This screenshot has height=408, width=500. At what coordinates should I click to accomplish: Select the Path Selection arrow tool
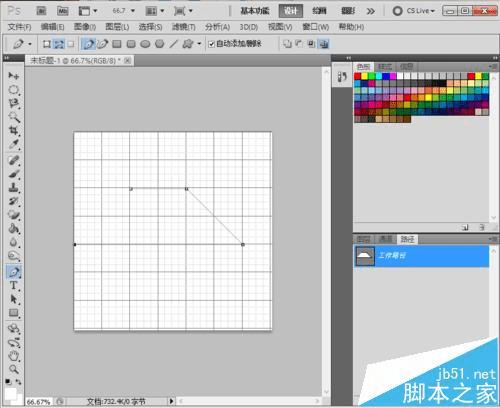point(13,299)
